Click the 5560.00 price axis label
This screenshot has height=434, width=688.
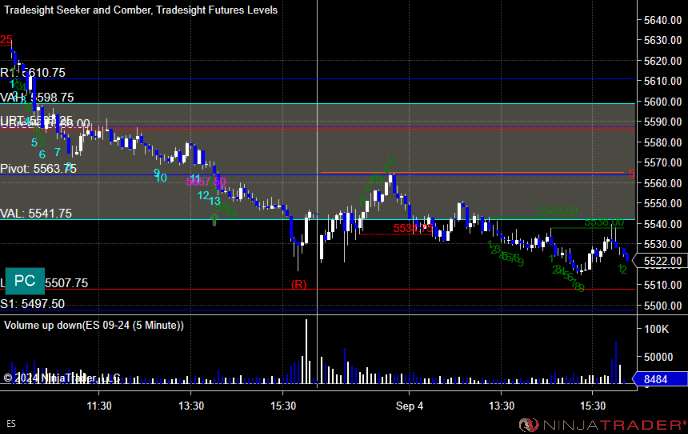tap(663, 183)
